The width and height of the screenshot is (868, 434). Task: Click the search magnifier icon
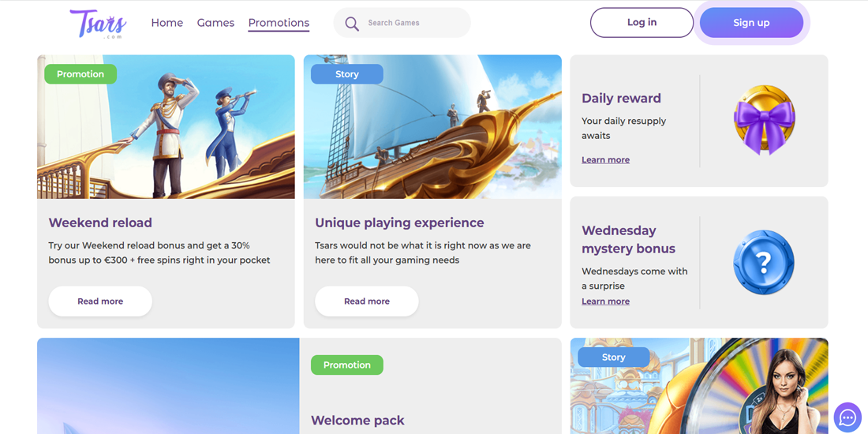point(352,24)
